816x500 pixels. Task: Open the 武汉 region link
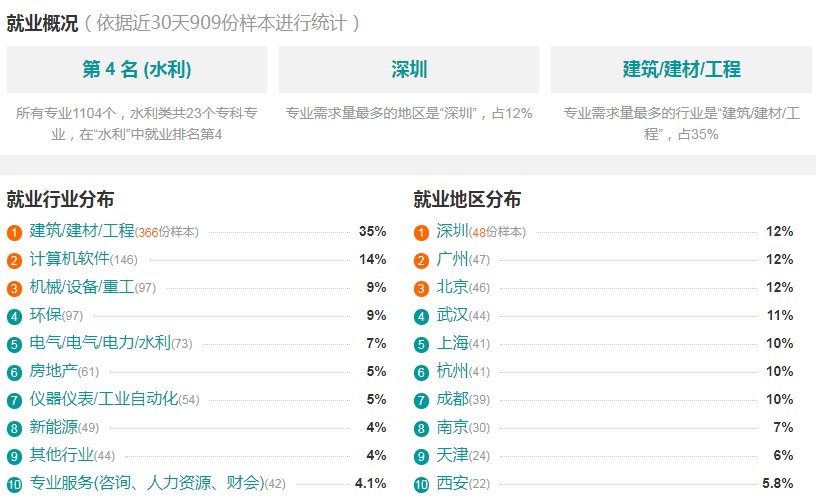click(452, 315)
